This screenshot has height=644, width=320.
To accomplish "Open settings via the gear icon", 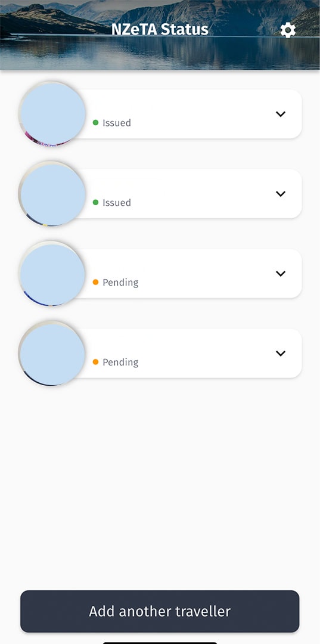I will [288, 30].
